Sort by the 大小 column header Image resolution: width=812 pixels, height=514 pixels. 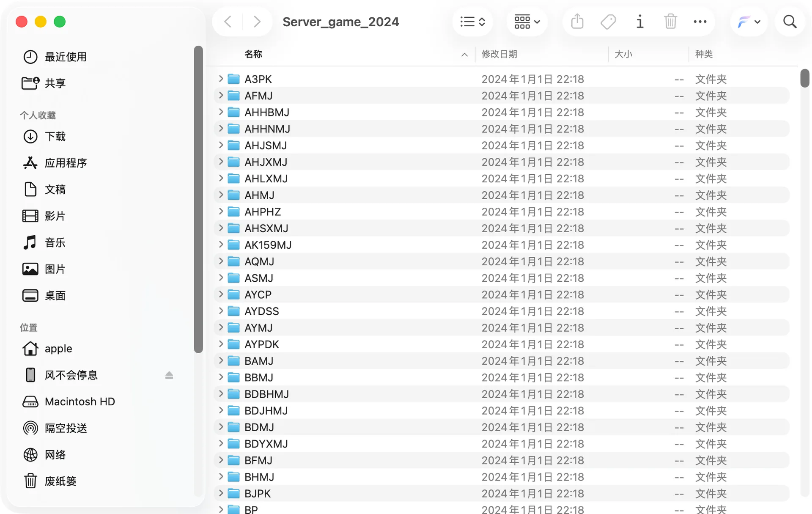(x=623, y=54)
